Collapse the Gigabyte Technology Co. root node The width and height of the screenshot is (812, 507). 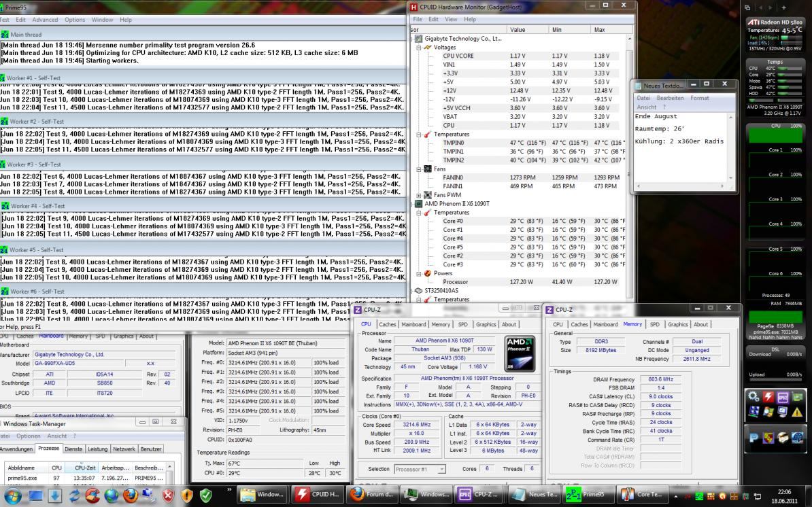pyautogui.click(x=413, y=38)
